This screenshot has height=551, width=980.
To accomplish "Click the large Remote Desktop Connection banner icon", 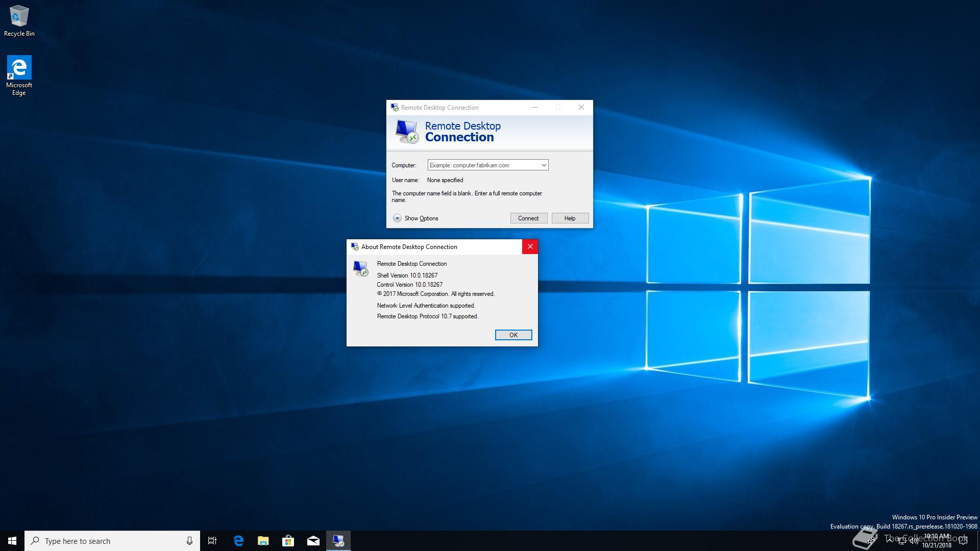I will (407, 132).
